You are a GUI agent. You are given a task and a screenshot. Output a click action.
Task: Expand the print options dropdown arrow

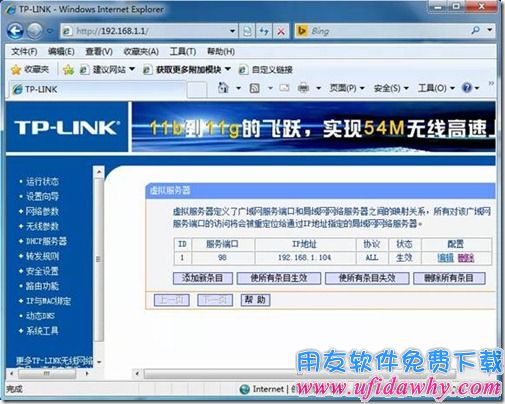click(x=319, y=88)
